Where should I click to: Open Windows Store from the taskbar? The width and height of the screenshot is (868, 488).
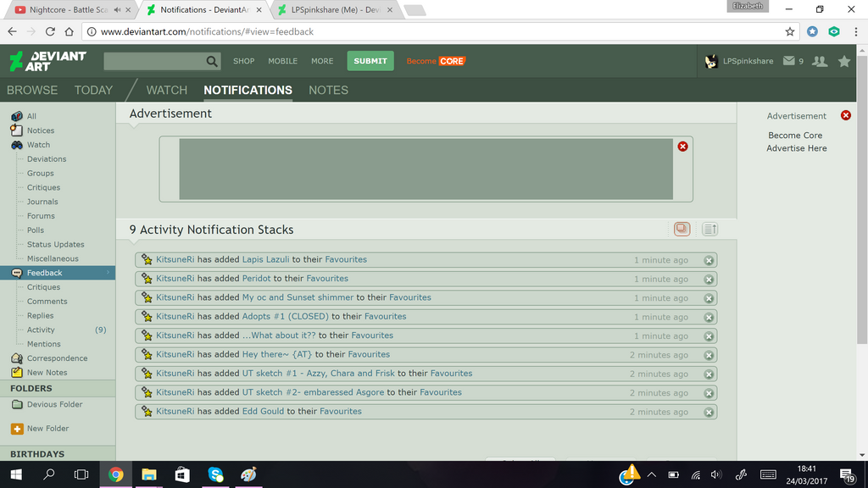[x=182, y=474]
